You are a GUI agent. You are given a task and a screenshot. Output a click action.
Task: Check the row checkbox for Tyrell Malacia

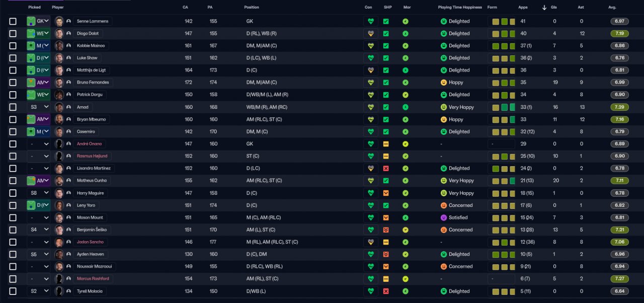[x=13, y=291]
